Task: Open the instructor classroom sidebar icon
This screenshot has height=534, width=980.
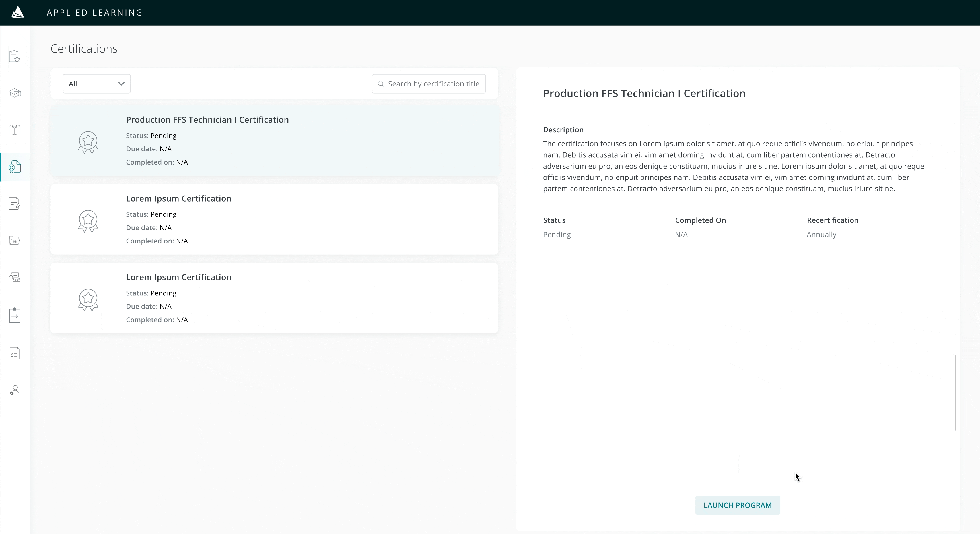Action: (x=14, y=277)
